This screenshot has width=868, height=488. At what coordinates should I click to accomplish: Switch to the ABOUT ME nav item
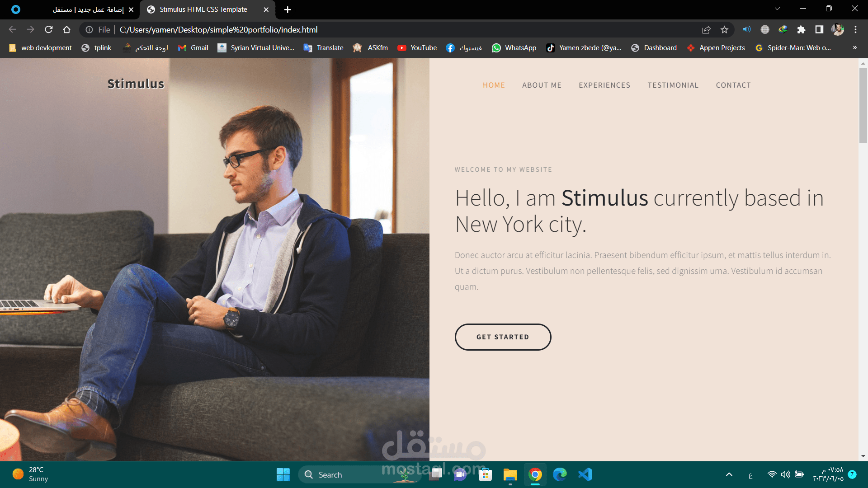(x=542, y=85)
